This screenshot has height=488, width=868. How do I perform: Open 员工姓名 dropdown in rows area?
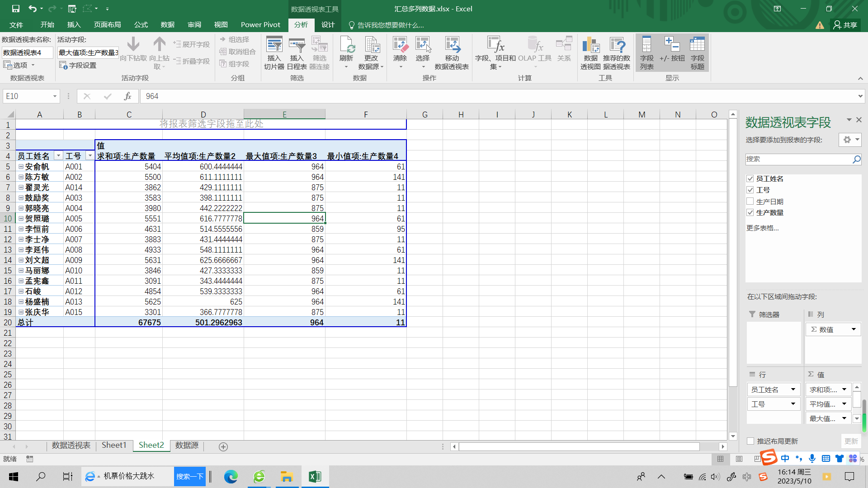793,389
